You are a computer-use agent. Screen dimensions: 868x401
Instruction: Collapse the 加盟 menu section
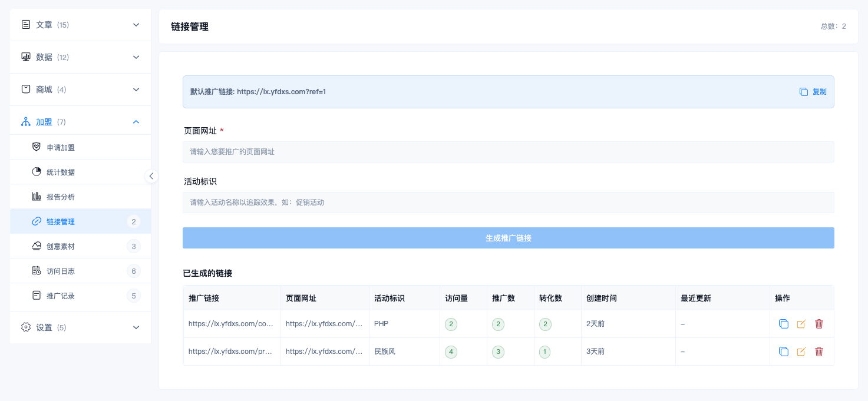(80, 122)
